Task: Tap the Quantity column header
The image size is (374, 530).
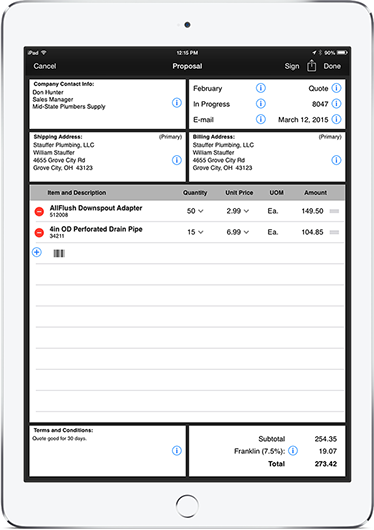Action: [x=195, y=193]
